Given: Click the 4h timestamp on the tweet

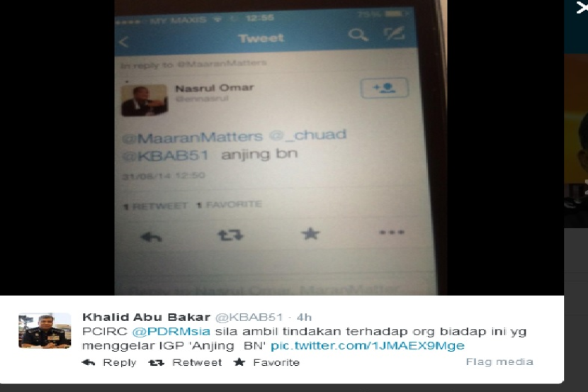Looking at the screenshot, I should [304, 318].
